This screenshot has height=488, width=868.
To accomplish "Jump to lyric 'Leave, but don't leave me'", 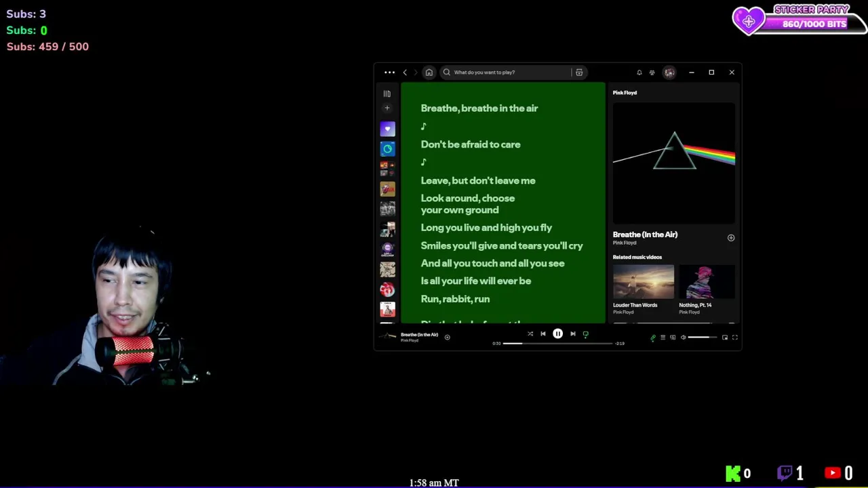I will pos(478,181).
